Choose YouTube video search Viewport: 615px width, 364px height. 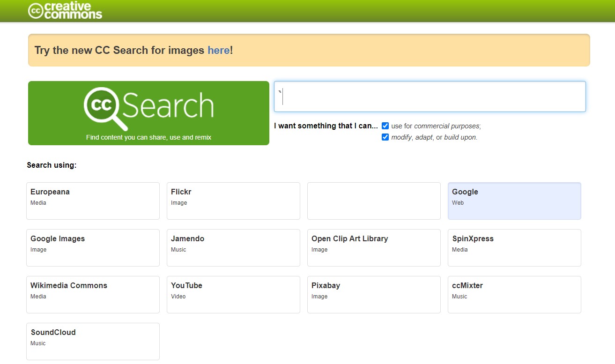coord(233,295)
